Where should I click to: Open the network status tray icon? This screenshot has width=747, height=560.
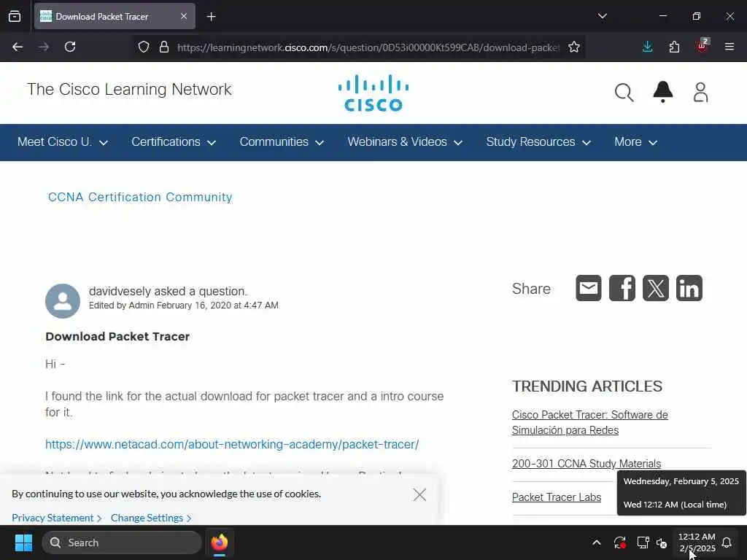click(x=643, y=542)
